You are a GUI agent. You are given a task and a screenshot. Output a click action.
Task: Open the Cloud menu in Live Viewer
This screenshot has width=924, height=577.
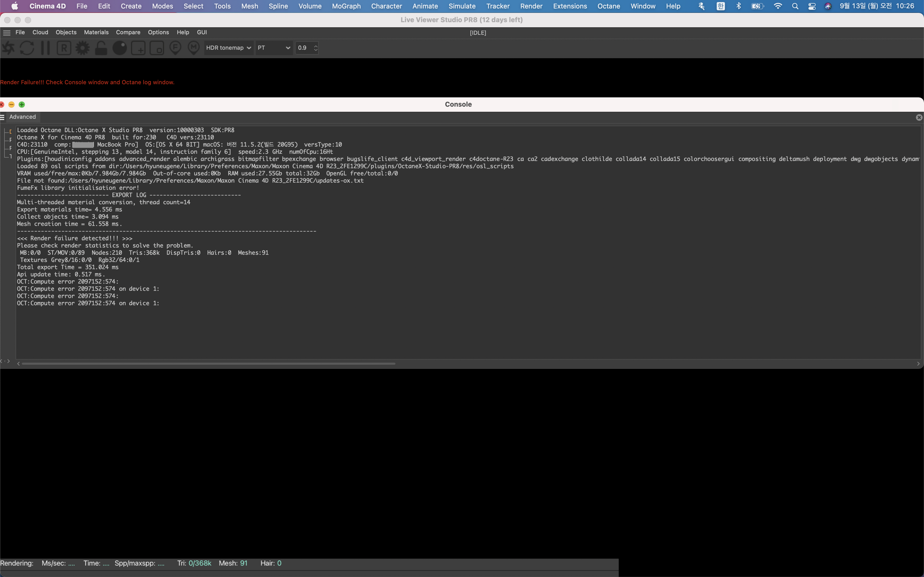40,32
